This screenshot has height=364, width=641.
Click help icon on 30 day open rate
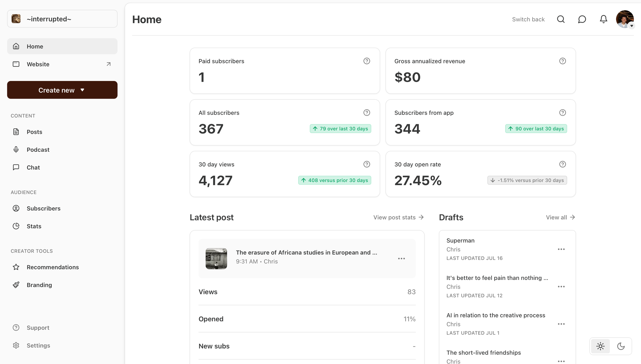click(563, 164)
